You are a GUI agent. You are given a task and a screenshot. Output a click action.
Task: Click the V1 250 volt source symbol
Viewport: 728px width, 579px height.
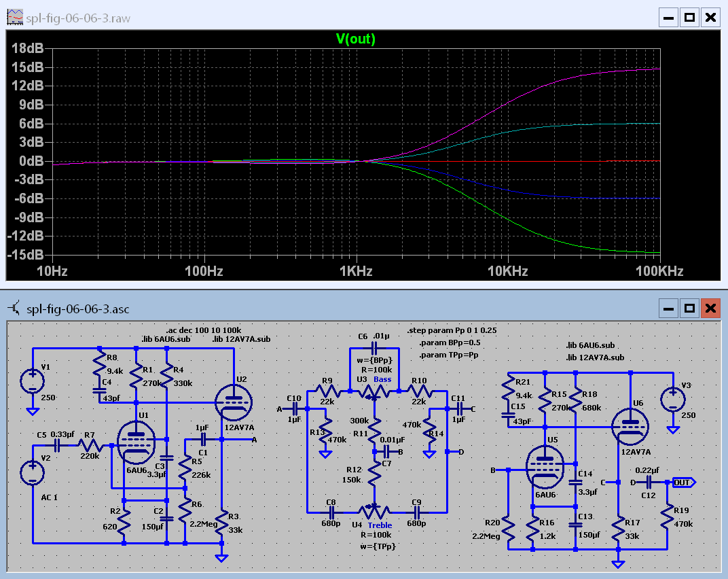[32, 381]
